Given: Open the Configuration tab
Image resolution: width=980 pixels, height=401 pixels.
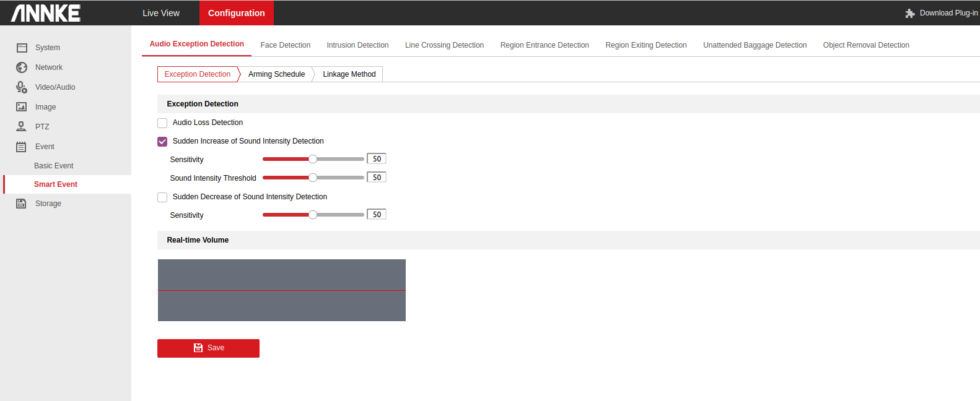Looking at the screenshot, I should (237, 13).
